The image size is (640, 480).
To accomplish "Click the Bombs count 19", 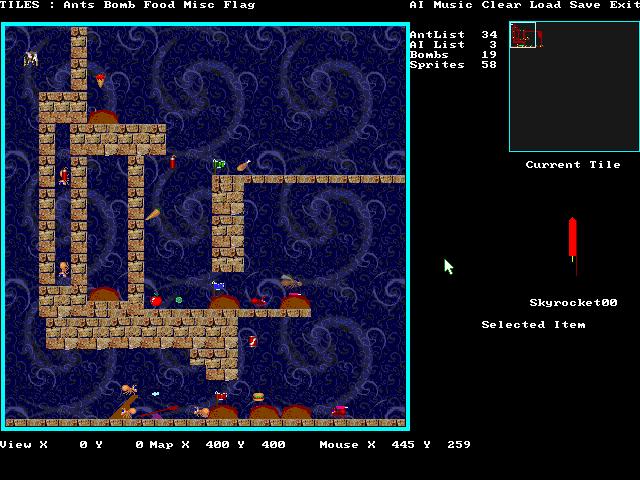I will pyautogui.click(x=489, y=55).
